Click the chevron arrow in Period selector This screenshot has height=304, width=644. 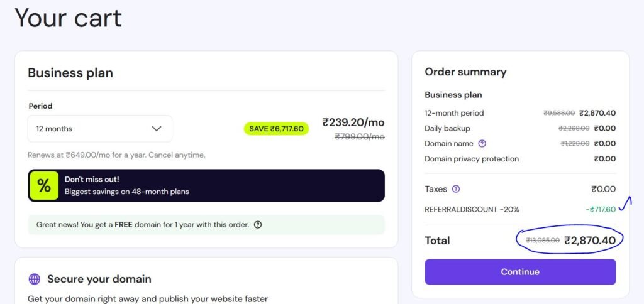click(157, 129)
